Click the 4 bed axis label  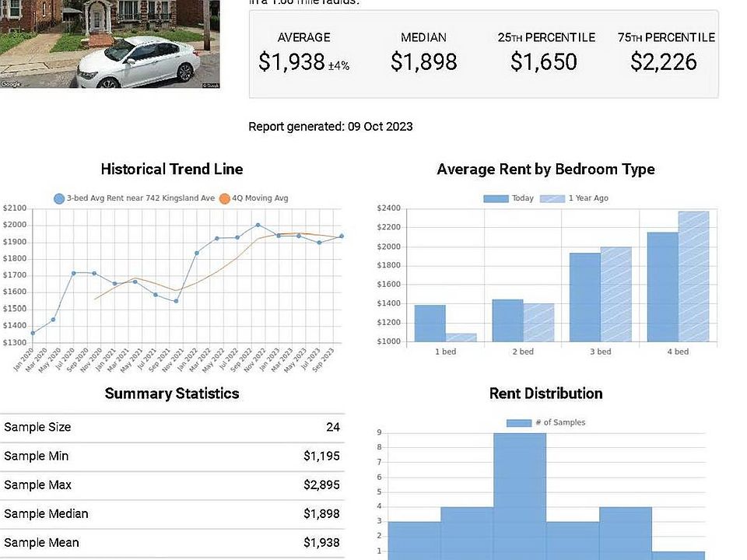click(x=678, y=352)
